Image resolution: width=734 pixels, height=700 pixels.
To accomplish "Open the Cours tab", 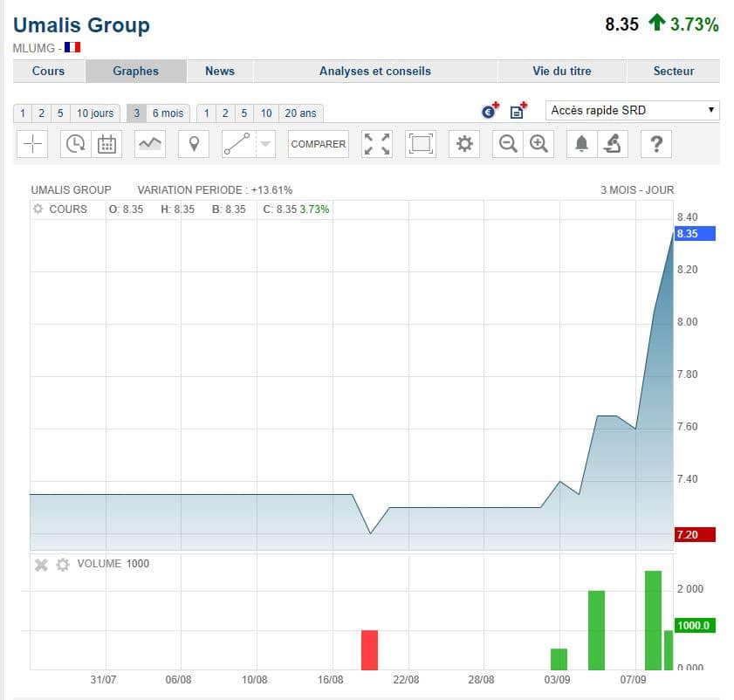I will 49,72.
